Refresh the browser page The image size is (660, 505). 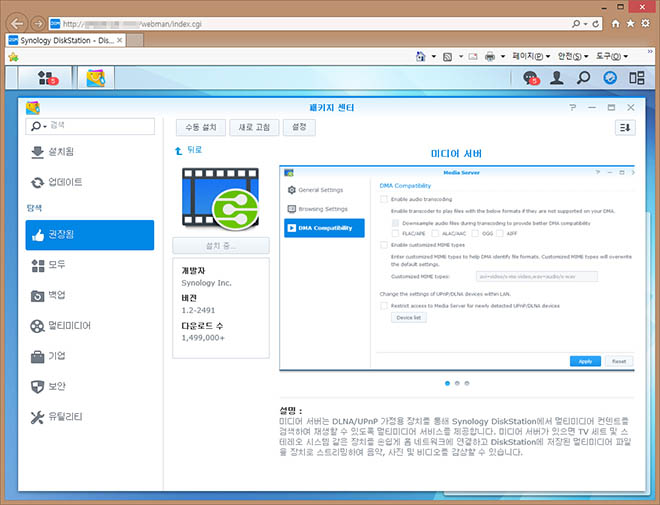click(596, 24)
